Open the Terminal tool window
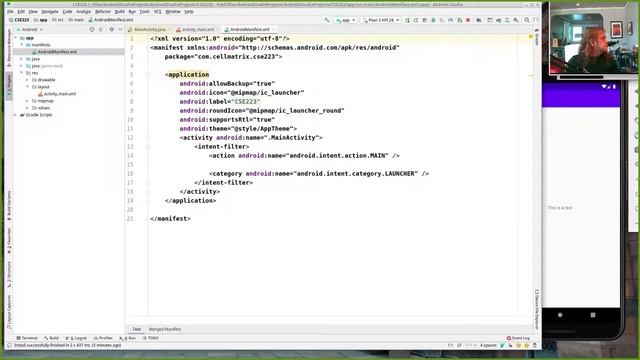The width and height of the screenshot is (640, 360). pos(27,338)
